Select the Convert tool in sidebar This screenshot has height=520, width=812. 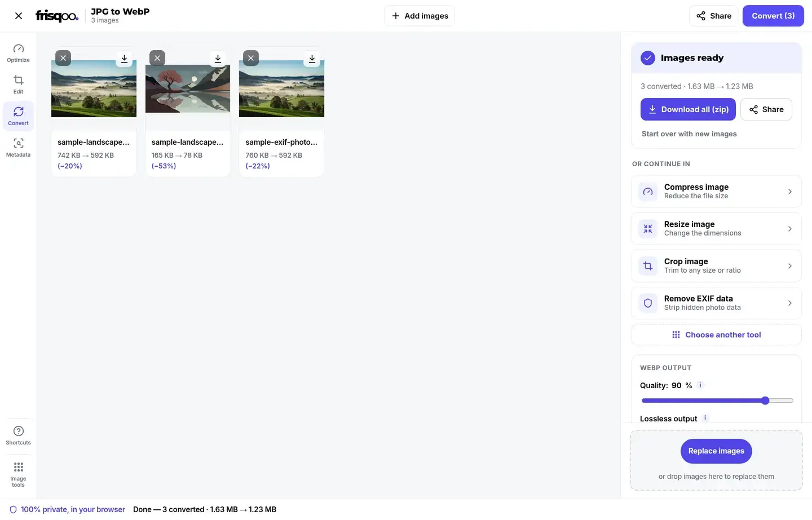click(x=18, y=116)
